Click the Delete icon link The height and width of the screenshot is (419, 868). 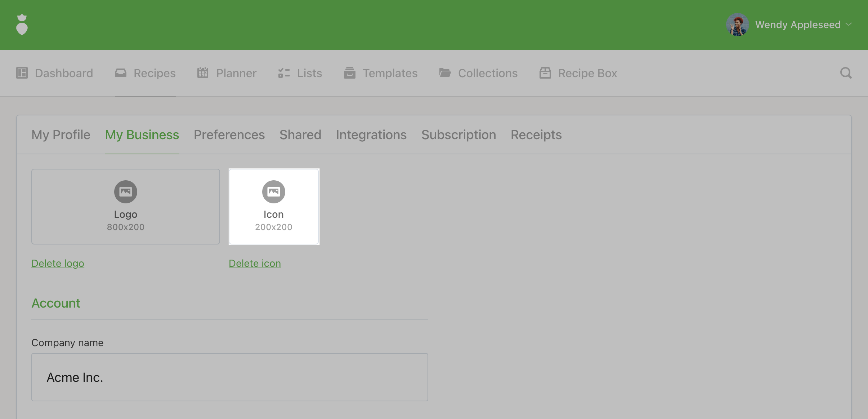(x=255, y=264)
